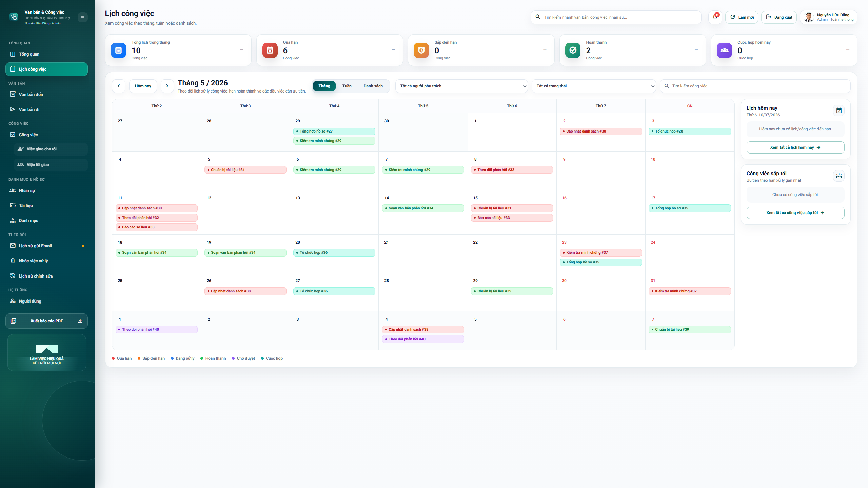
Task: Switch to Danh sách view
Action: tap(373, 86)
